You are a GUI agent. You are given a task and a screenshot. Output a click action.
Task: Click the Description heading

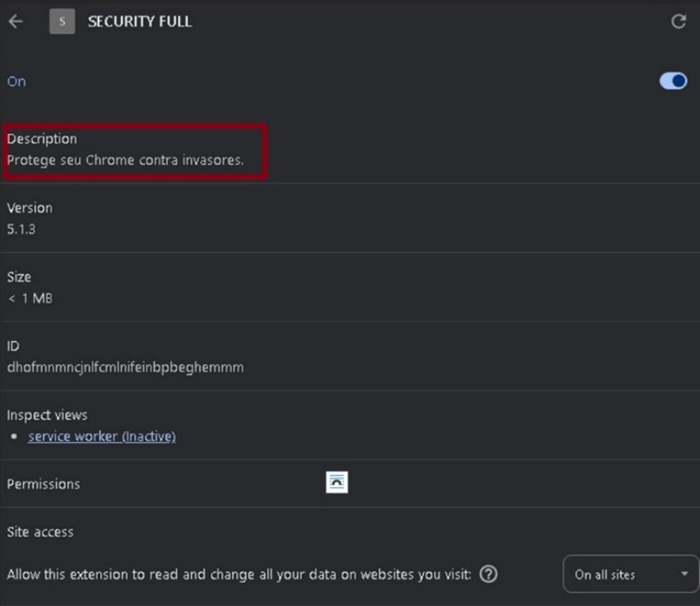pos(42,139)
